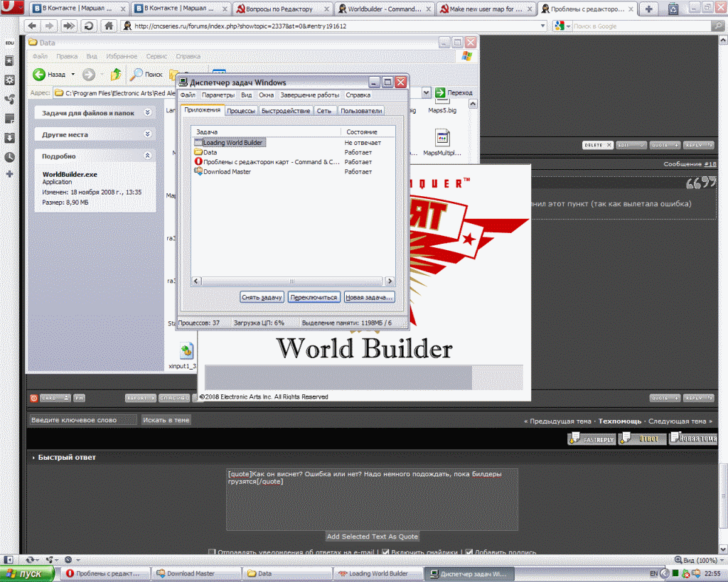Click the 'пуск' Start button
Viewport: 728px width, 582px height.
point(27,573)
